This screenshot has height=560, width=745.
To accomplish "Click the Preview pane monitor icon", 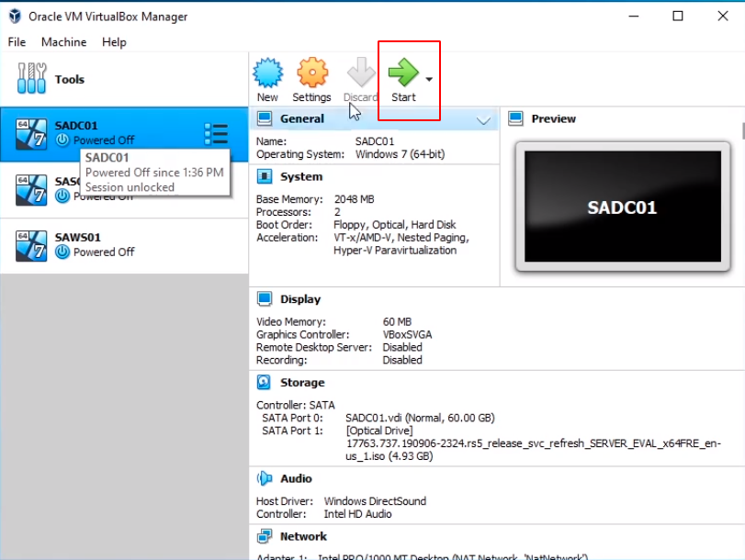I will (x=515, y=118).
